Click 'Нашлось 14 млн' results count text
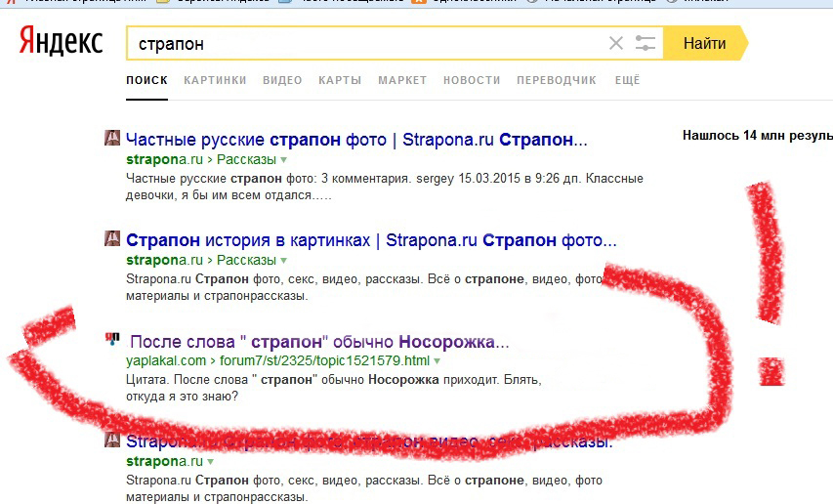This screenshot has height=504, width=833. click(x=758, y=136)
